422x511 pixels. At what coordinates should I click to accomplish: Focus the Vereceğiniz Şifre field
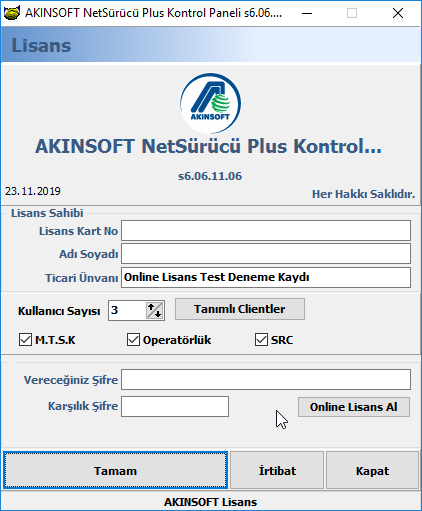(266, 379)
